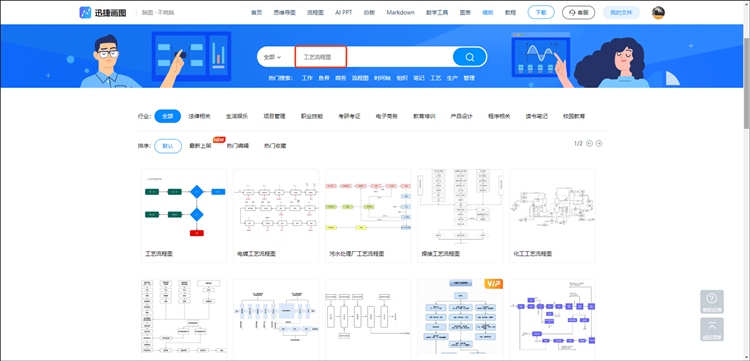The image size is (750, 361).
Task: Click hot search keyword 鱼骨
Action: pos(324,78)
